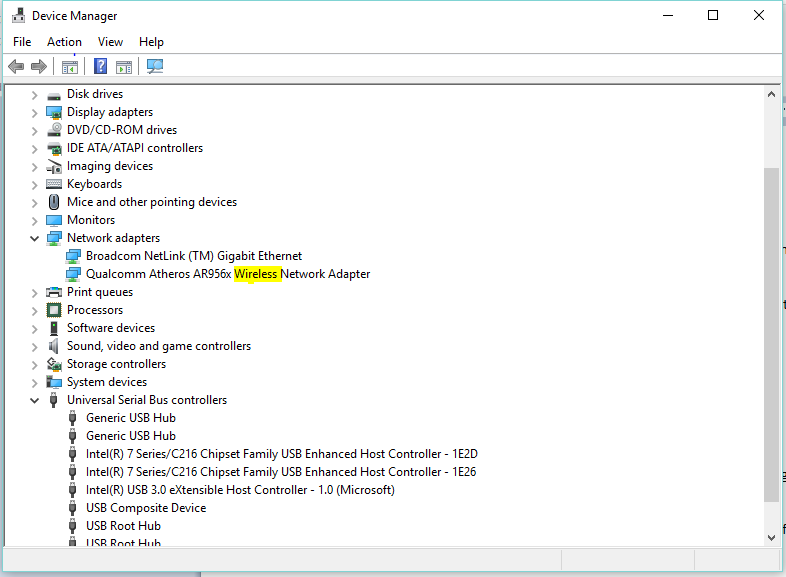Open the Help menu
The width and height of the screenshot is (786, 577).
point(151,42)
